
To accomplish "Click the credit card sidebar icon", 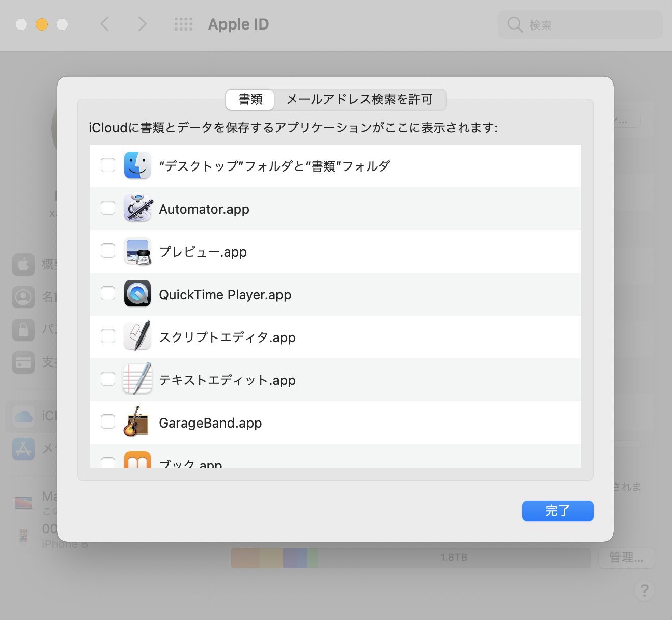I will coord(23,362).
